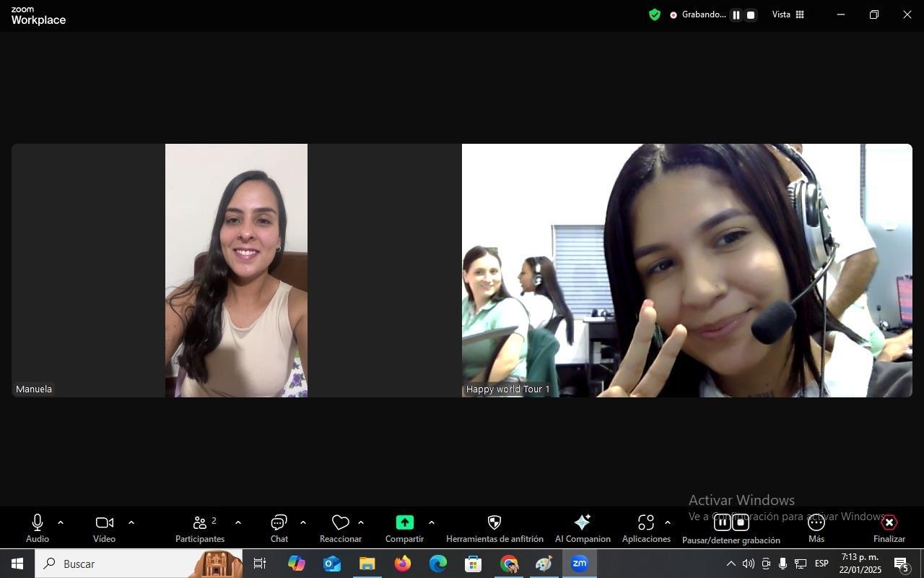This screenshot has height=578, width=924.
Task: Open File Explorer from the taskbar
Action: 367,564
